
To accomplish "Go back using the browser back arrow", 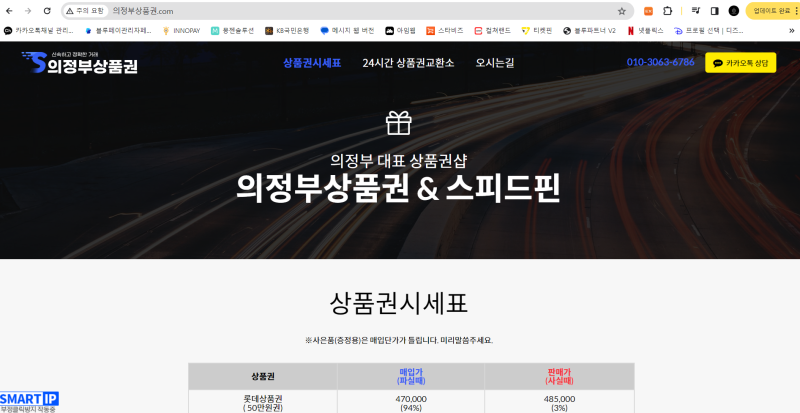I will [9, 11].
